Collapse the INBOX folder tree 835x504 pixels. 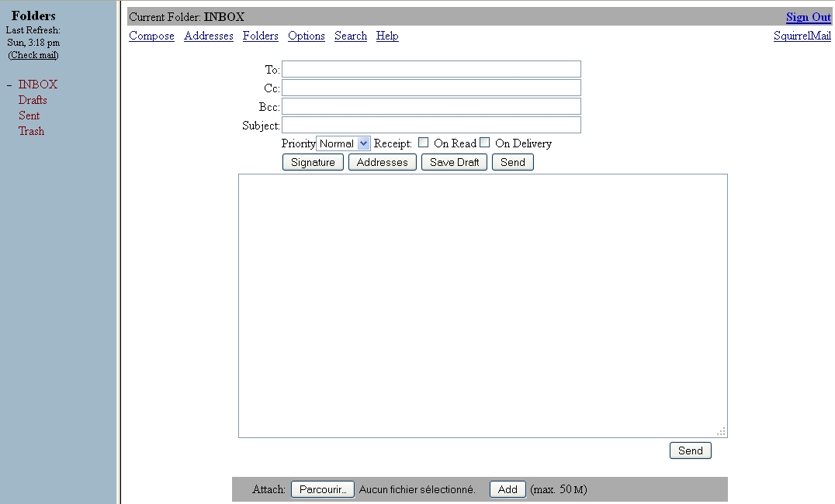tap(9, 85)
